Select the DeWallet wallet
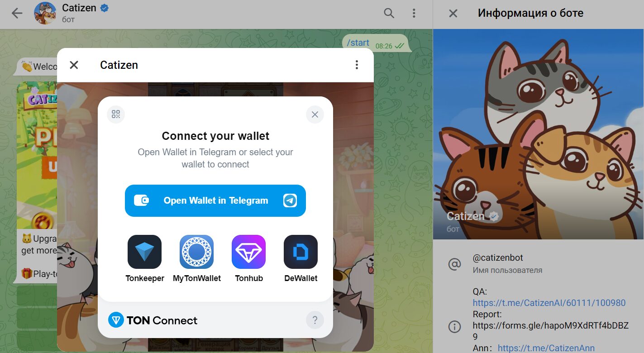The height and width of the screenshot is (353, 644). tap(301, 259)
